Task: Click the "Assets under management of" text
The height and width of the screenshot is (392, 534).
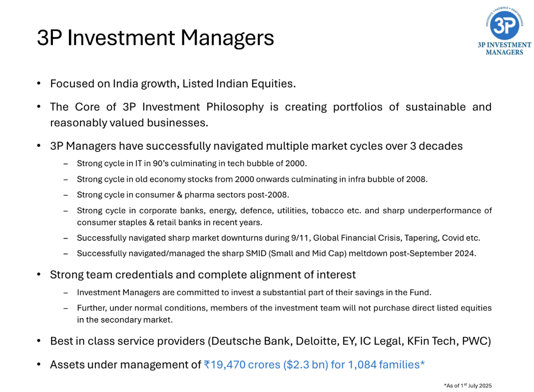Action: [125, 365]
